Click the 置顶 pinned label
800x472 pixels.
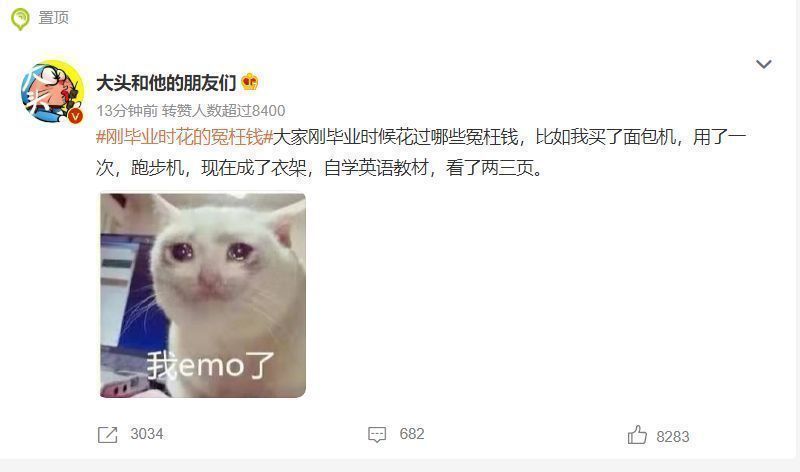point(54,18)
